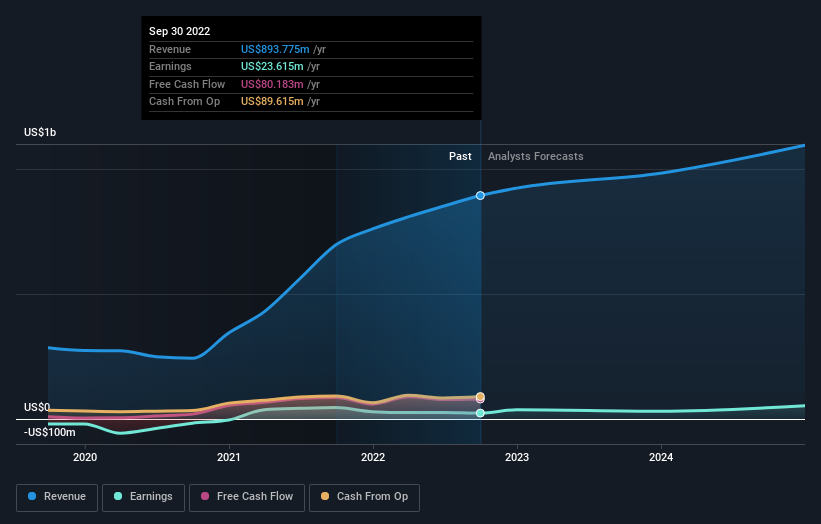Select the 2020 x-axis label
Screen dimensions: 821x524
click(x=85, y=458)
